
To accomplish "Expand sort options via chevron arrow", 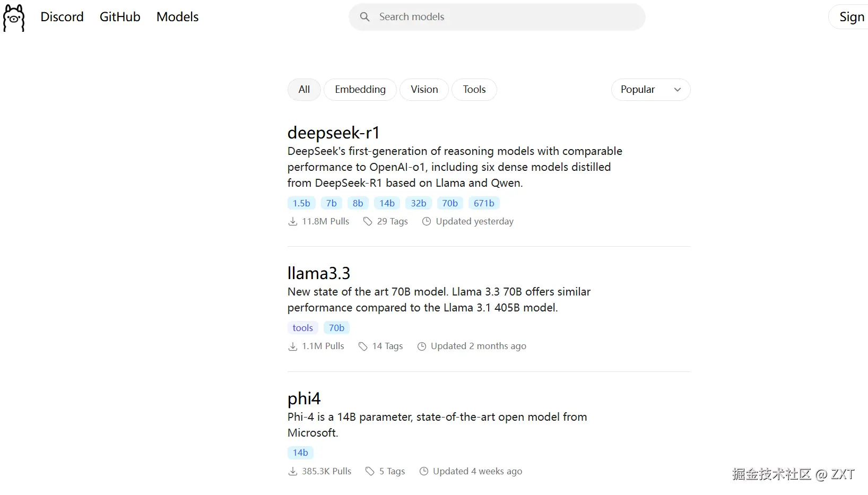I will (677, 90).
